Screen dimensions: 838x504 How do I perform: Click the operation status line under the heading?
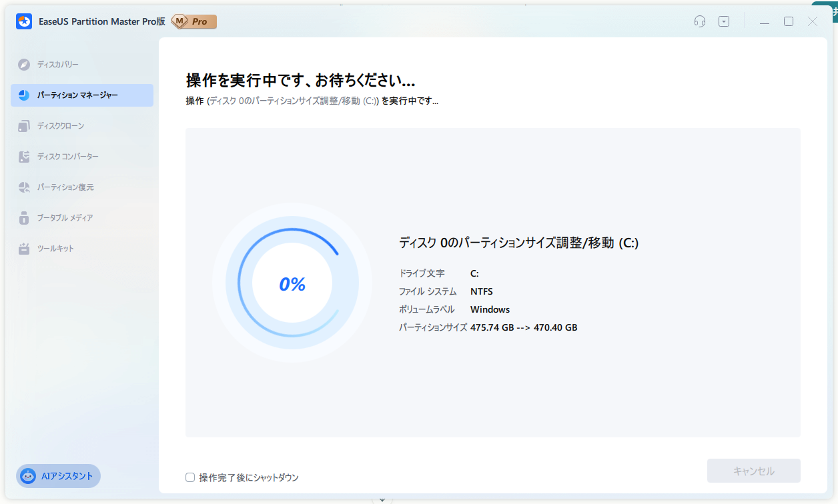pos(312,101)
